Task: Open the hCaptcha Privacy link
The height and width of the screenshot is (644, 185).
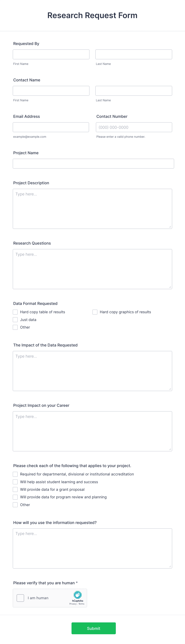Action: point(73,604)
